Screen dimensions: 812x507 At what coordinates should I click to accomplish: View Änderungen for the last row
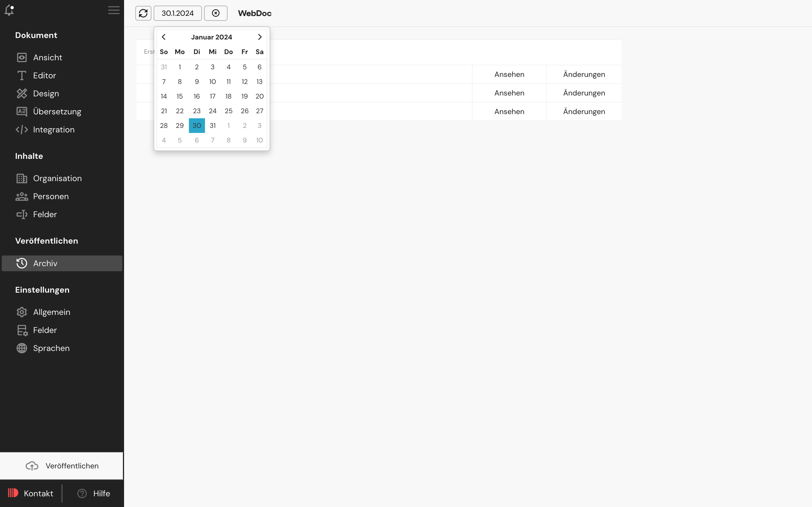pos(584,111)
